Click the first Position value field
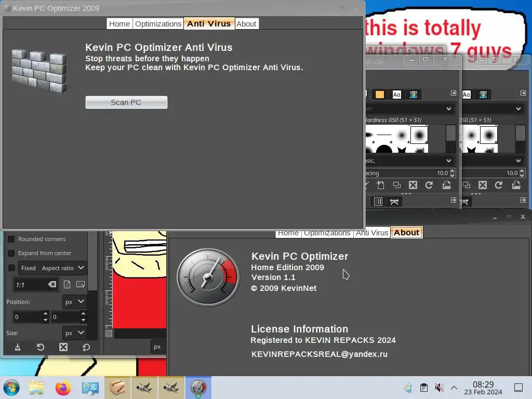 pyautogui.click(x=27, y=317)
